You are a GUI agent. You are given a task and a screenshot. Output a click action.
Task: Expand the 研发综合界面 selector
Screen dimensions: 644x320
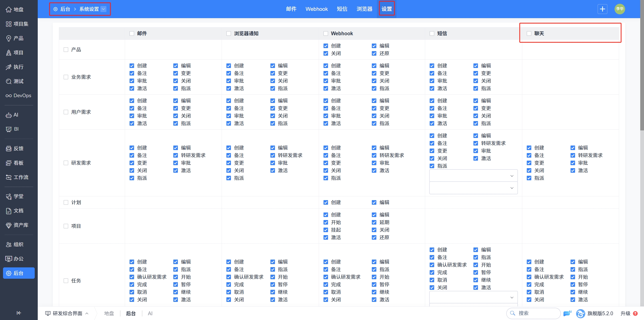pyautogui.click(x=67, y=313)
